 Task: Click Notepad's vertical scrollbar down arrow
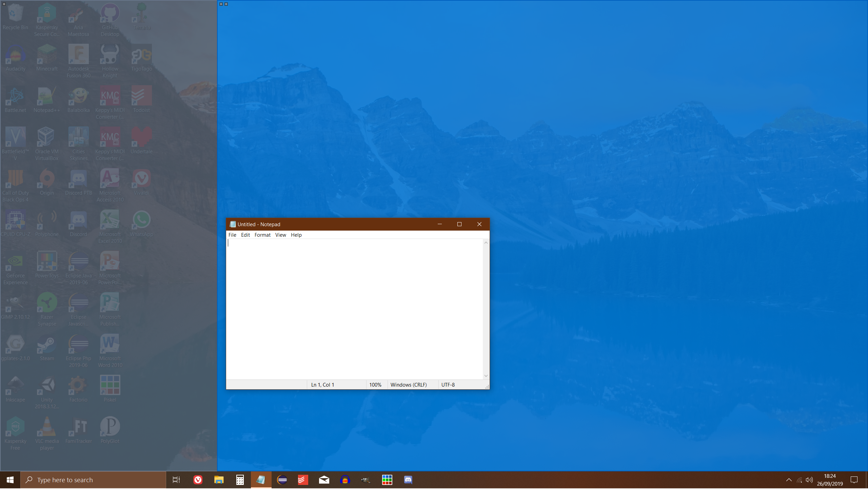(486, 376)
